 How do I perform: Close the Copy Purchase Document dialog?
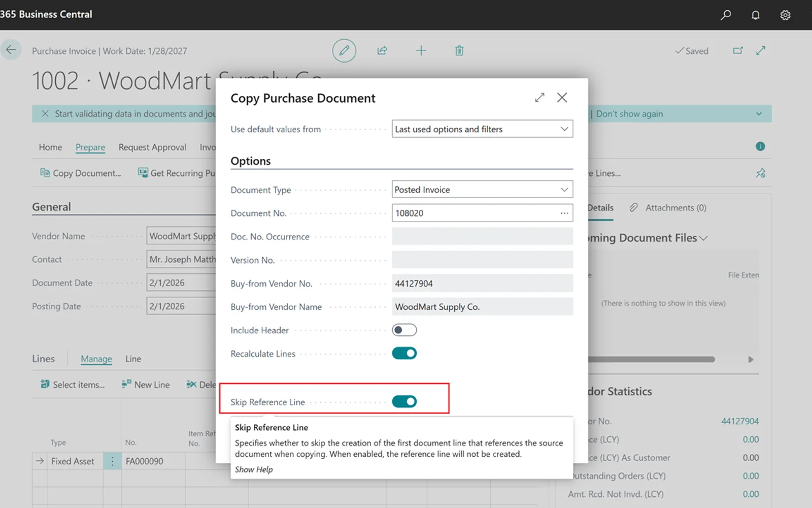pos(562,98)
